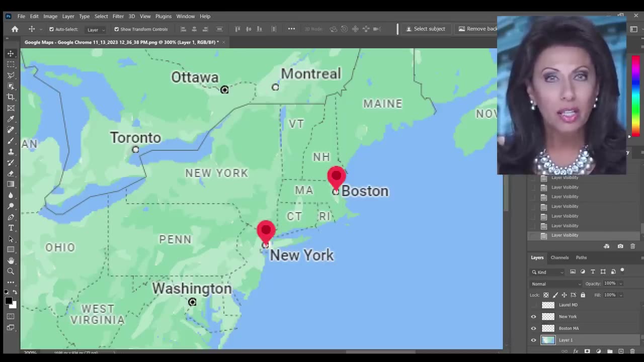This screenshot has width=644, height=362.
Task: Toggle Show Transform Controls checkbox
Action: [x=116, y=29]
